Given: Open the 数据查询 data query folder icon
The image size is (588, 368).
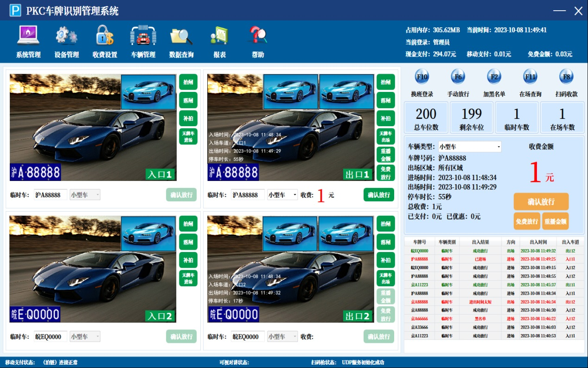Looking at the screenshot, I should click(181, 36).
